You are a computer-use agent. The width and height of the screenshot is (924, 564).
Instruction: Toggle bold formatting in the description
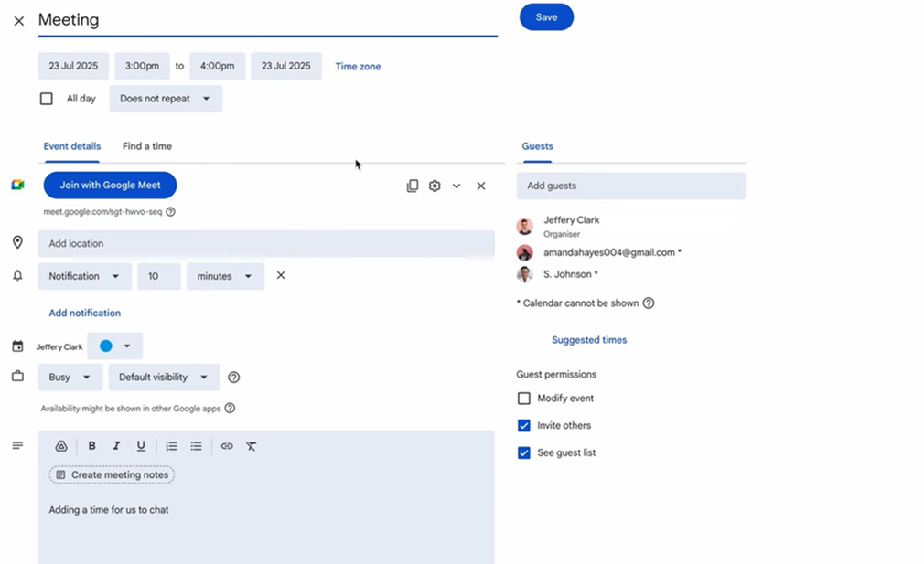91,446
